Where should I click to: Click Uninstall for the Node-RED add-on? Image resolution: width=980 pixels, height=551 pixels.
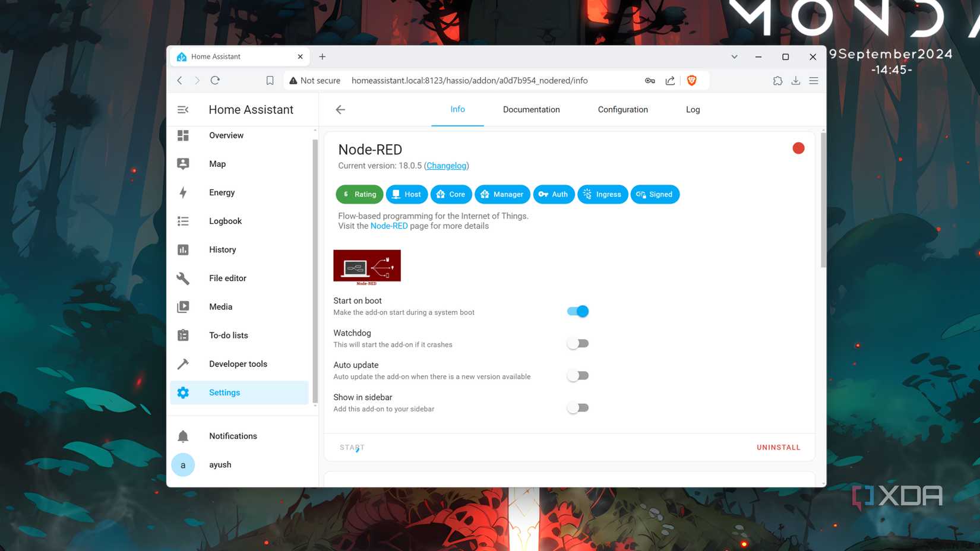tap(778, 447)
